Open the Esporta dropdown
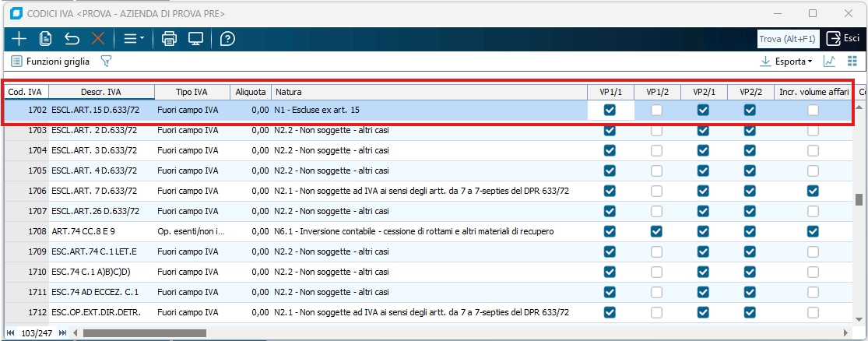This screenshot has width=868, height=341. [x=786, y=62]
